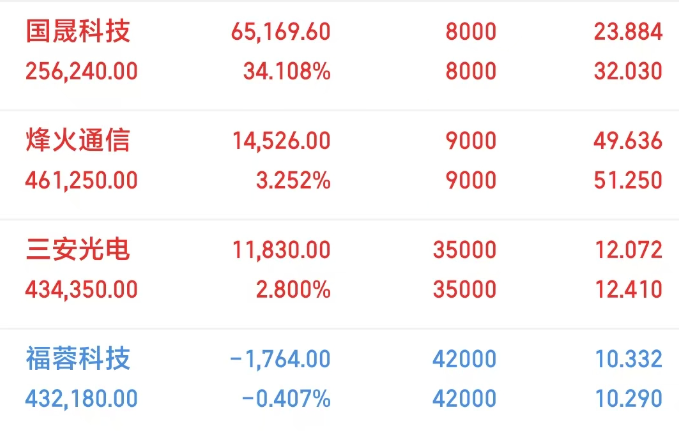Click the 34.108% profit percentage
Screen dimensions: 679x431
(286, 71)
